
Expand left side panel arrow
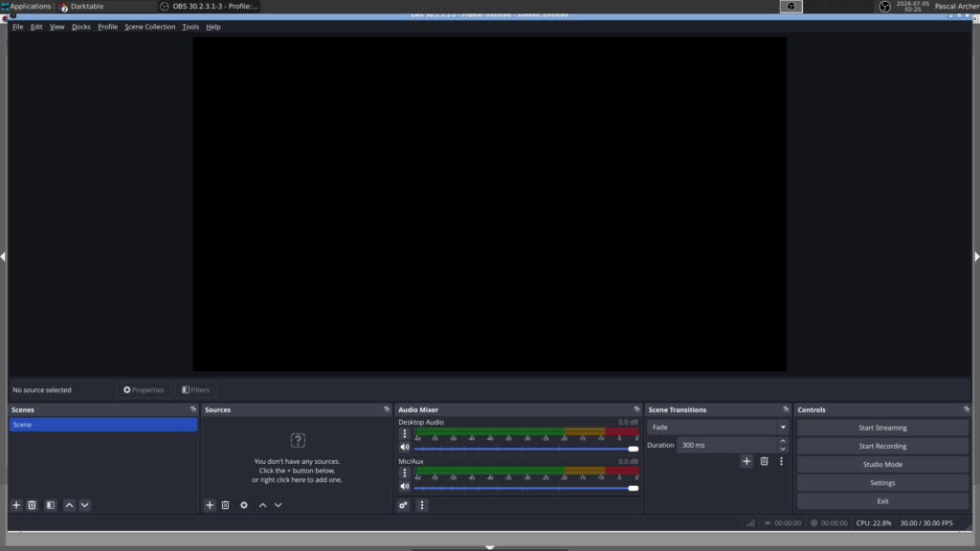pos(3,256)
